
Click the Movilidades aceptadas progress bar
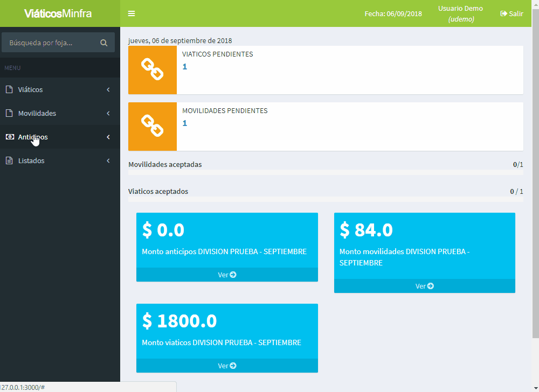tap(326, 172)
